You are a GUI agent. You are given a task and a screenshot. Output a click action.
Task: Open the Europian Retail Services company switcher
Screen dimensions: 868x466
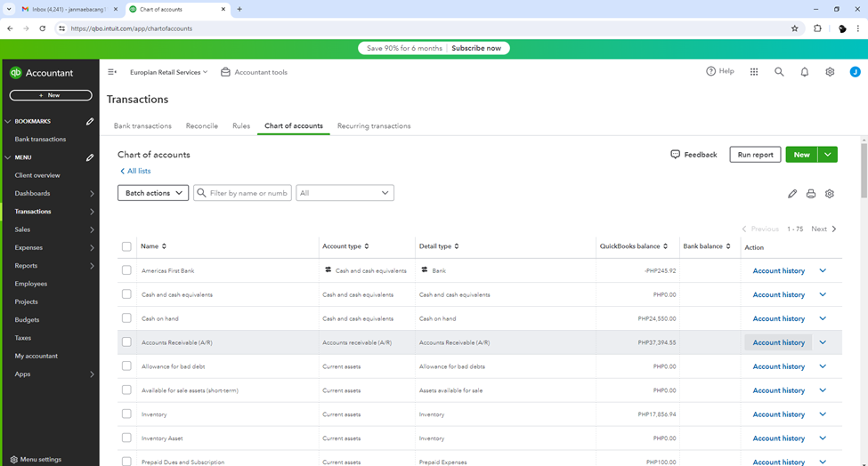point(169,72)
